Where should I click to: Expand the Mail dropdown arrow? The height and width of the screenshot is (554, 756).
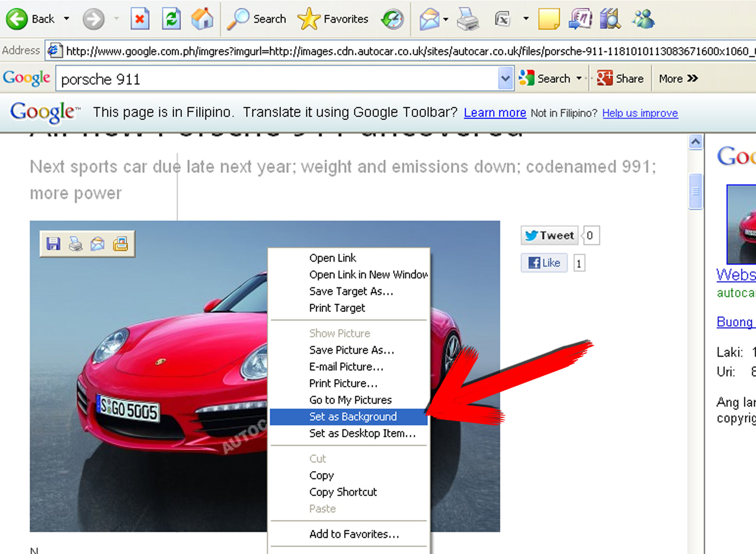[446, 19]
